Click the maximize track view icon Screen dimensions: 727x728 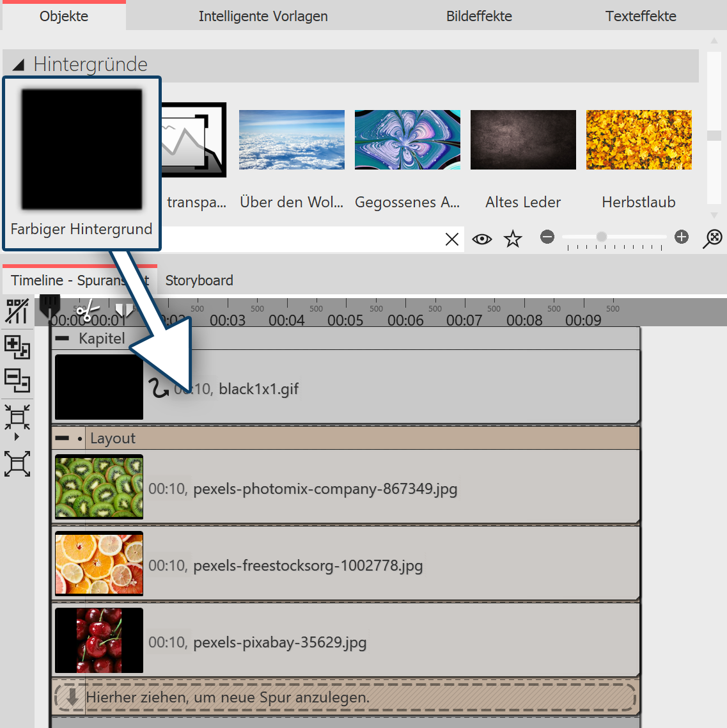(x=17, y=464)
